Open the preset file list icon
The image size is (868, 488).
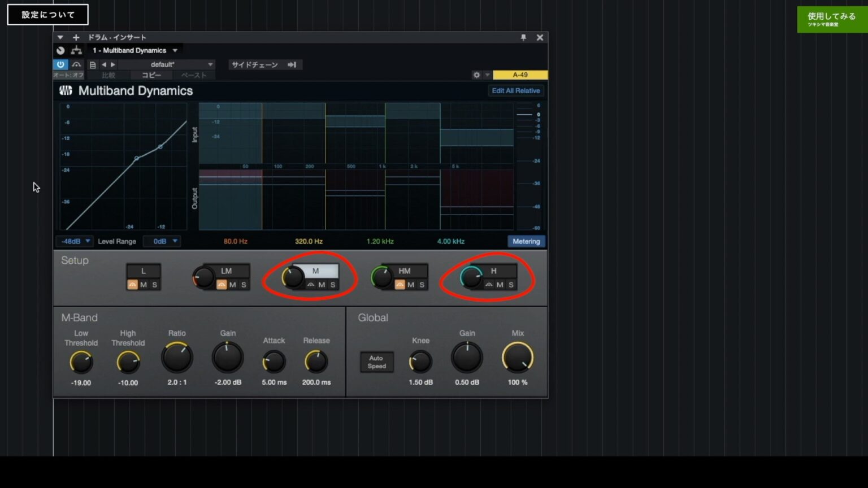coord(93,64)
